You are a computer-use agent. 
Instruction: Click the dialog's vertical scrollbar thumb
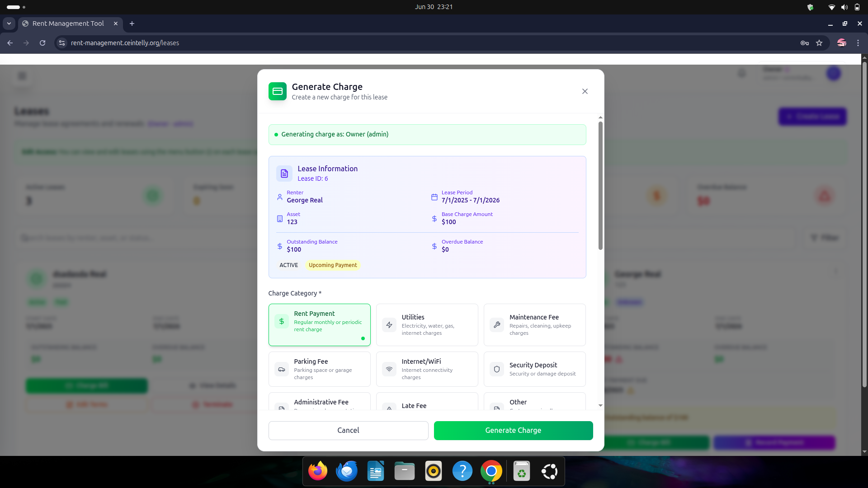coord(600,185)
